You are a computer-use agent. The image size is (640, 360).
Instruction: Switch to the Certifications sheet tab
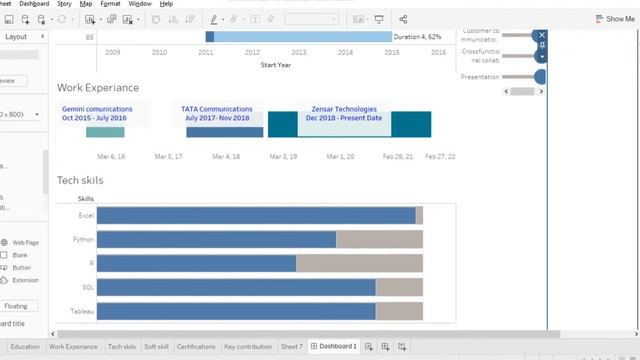pos(196,347)
